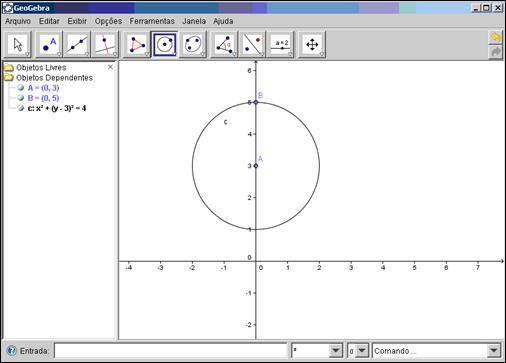The height and width of the screenshot is (363, 506).
Task: Select the Move arrow tool
Action: (x=18, y=44)
